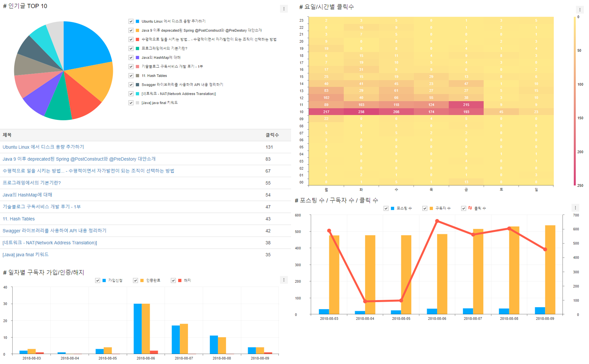589x364 pixels.
Task: Click the click count 83 cell
Action: [x=268, y=159]
